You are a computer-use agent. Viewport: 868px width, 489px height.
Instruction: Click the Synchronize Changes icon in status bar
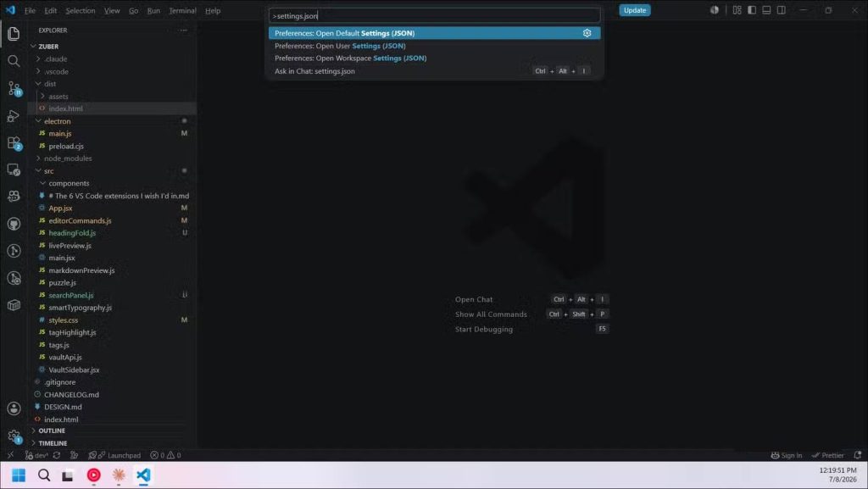click(57, 455)
